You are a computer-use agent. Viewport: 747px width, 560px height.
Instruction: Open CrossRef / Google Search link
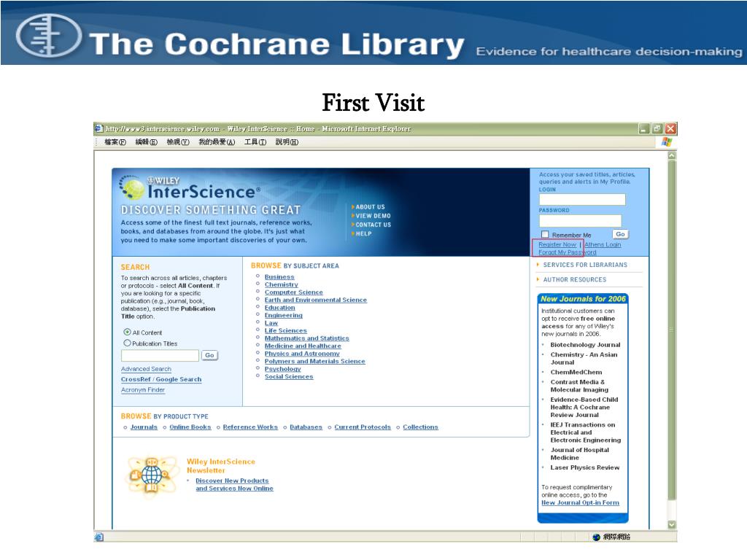pos(161,379)
